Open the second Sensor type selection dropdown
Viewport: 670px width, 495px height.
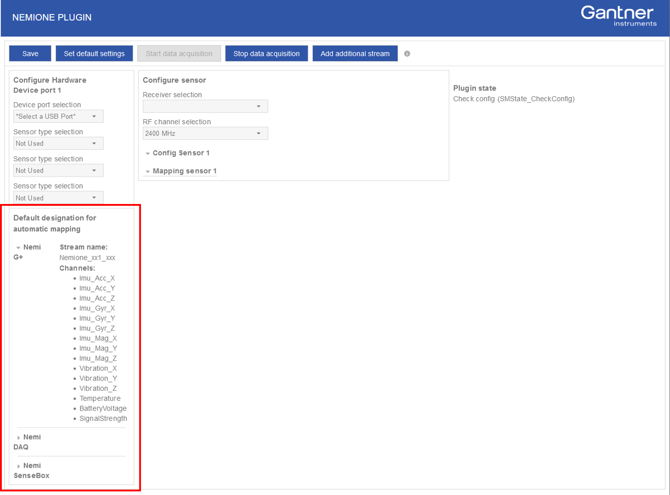click(x=58, y=170)
